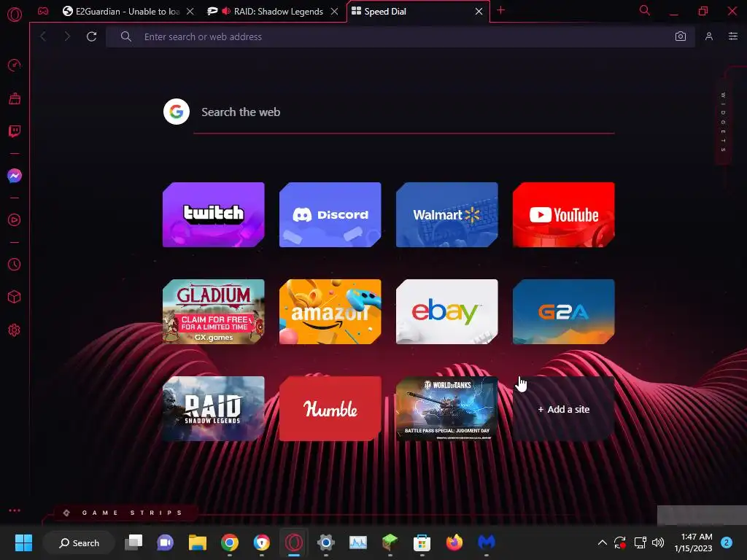Open Microsoft Store from taskbar
Image resolution: width=747 pixels, height=560 pixels.
pyautogui.click(x=422, y=542)
